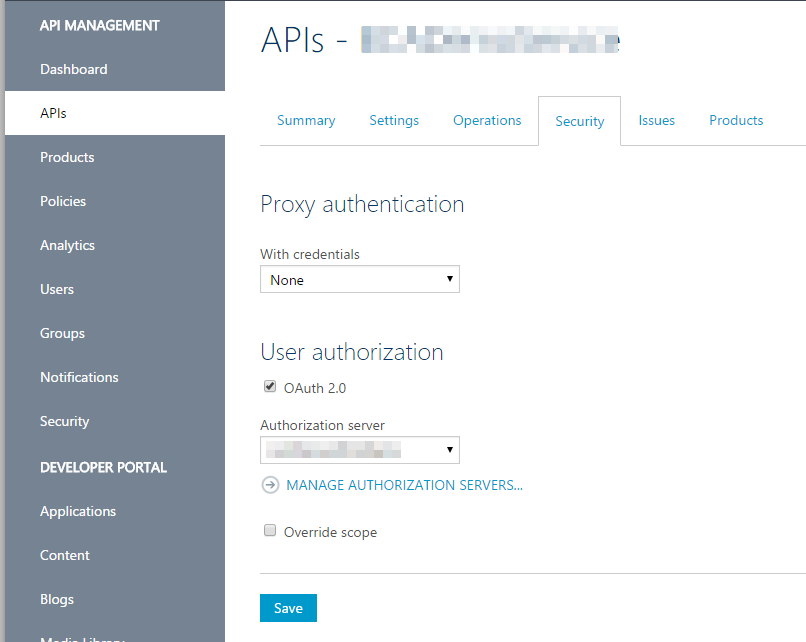
Task: Click the arrow icon beside Manage Authorization Servers
Action: [x=270, y=485]
